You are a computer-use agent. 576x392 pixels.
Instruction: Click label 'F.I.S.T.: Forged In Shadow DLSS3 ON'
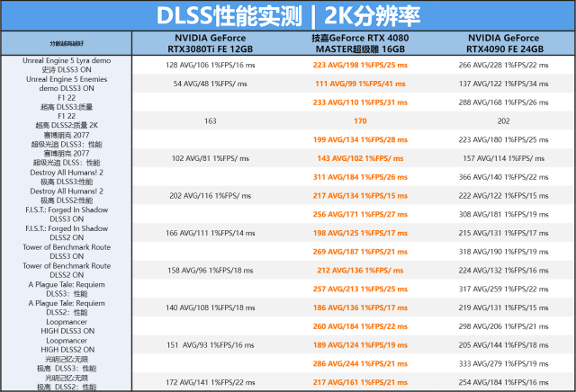click(67, 214)
